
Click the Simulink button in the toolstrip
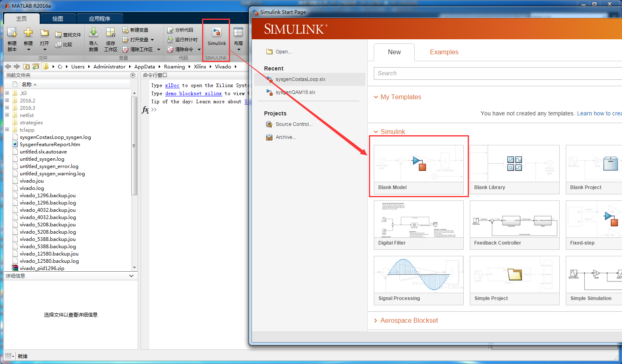pyautogui.click(x=217, y=36)
